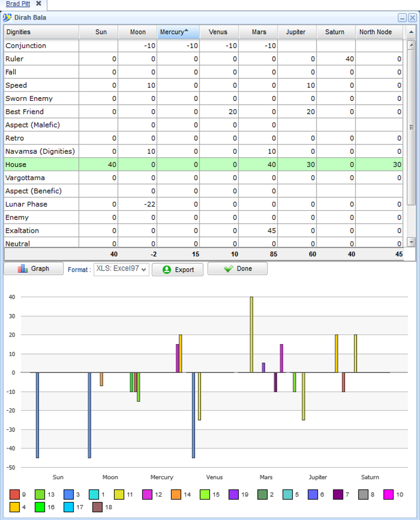Viewport: 420px width, 520px height.
Task: Sort by the North Node column header
Action: (x=375, y=32)
